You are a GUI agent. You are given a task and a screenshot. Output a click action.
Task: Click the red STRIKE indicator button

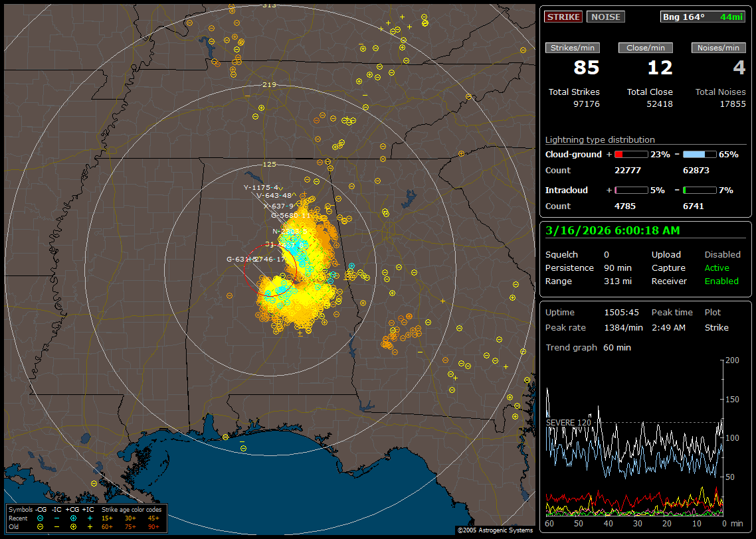(x=563, y=17)
